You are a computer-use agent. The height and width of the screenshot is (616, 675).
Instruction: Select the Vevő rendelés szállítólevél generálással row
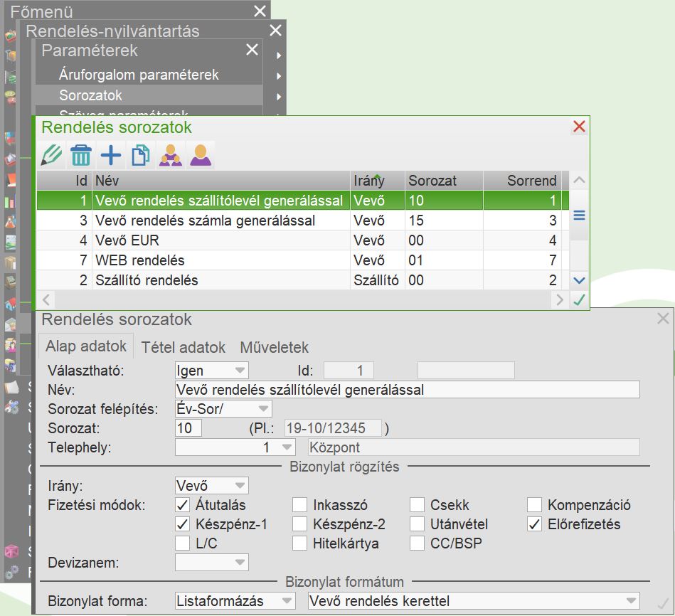pyautogui.click(x=302, y=201)
